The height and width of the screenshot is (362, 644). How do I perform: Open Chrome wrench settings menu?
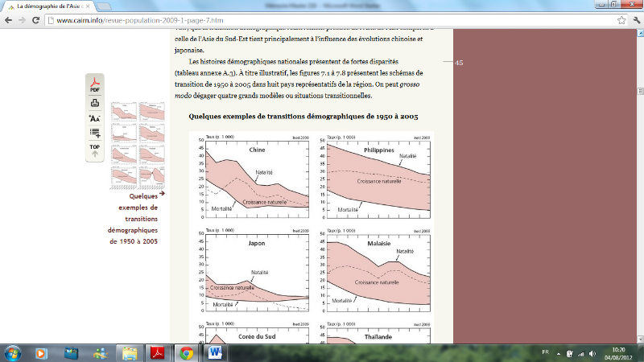[x=637, y=20]
